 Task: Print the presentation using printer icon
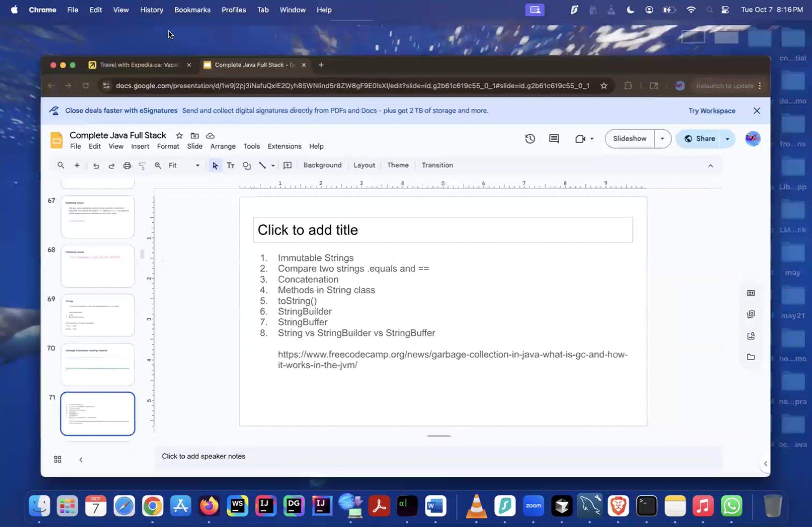click(127, 166)
